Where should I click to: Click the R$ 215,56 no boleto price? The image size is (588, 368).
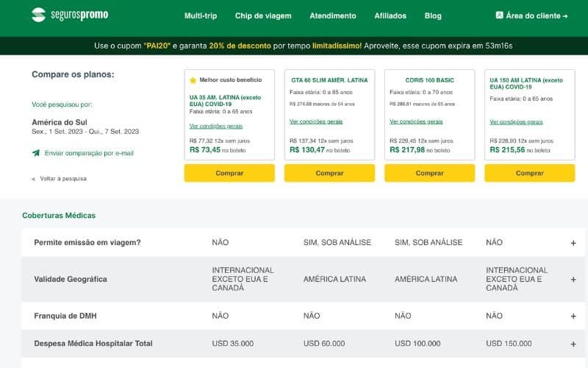520,150
